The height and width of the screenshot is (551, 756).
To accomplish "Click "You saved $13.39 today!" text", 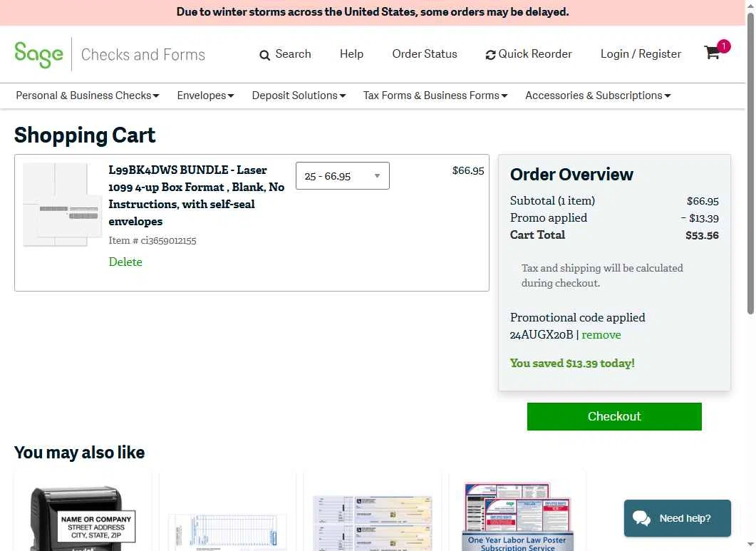I will click(572, 364).
